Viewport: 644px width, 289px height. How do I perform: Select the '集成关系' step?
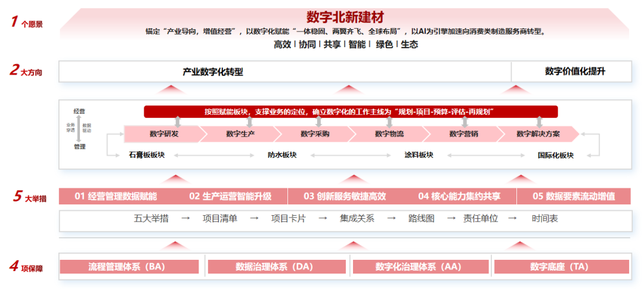(x=357, y=219)
